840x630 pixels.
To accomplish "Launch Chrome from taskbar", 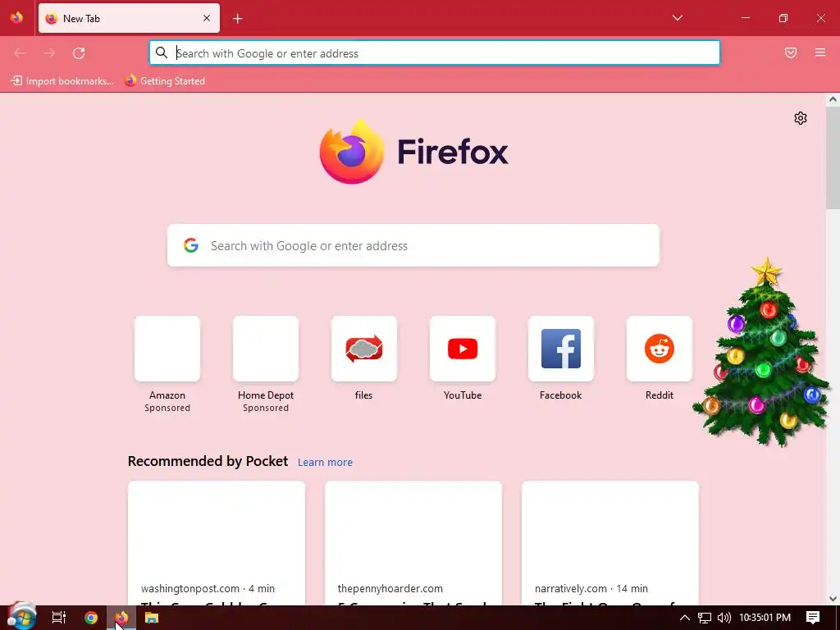I will pos(91,618).
